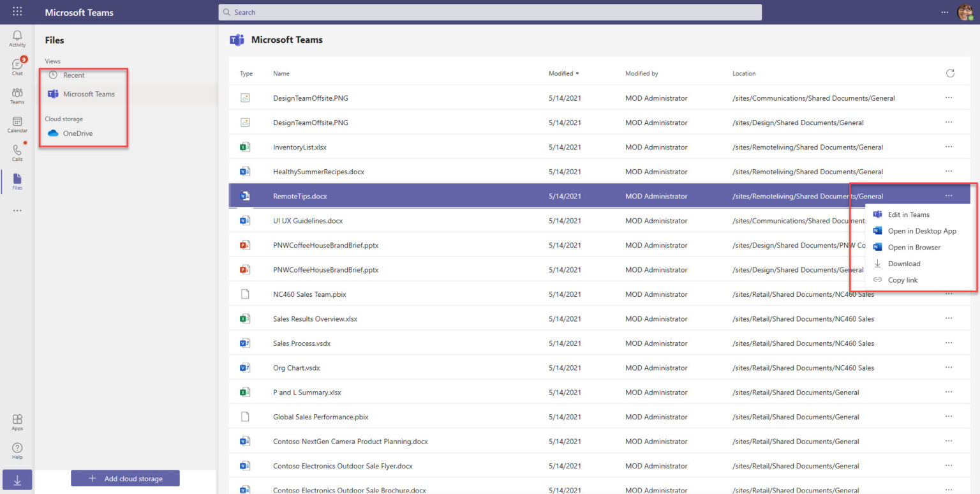This screenshot has width=980, height=494.
Task: Click the Add cloud storage button
Action: [125, 478]
